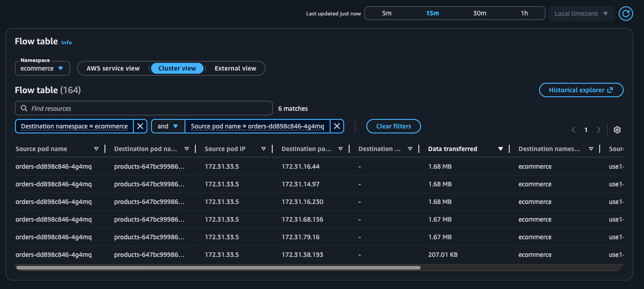
Task: Open the Local timezone dropdown
Action: pos(581,14)
